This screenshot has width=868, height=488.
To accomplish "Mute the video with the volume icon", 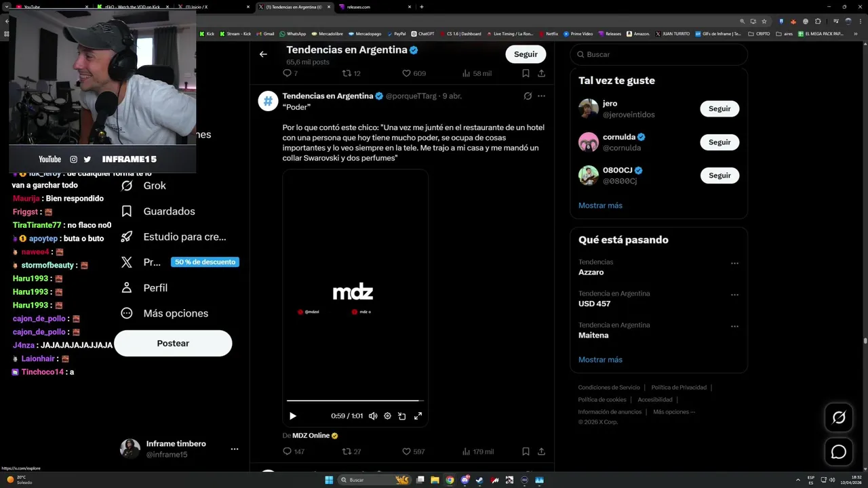I will click(373, 416).
